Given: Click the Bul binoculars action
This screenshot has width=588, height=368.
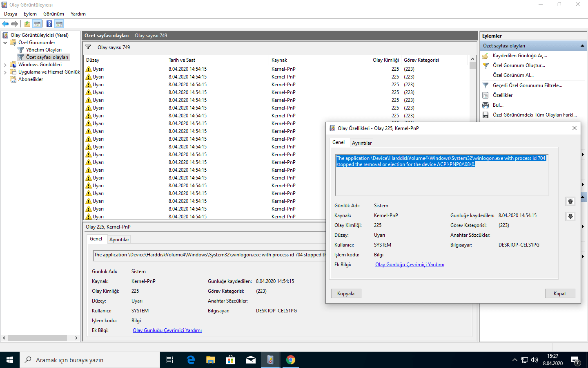Looking at the screenshot, I should (486, 105).
